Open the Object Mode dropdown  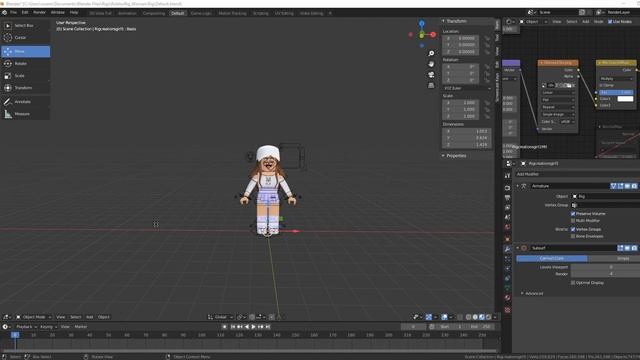coord(34,317)
